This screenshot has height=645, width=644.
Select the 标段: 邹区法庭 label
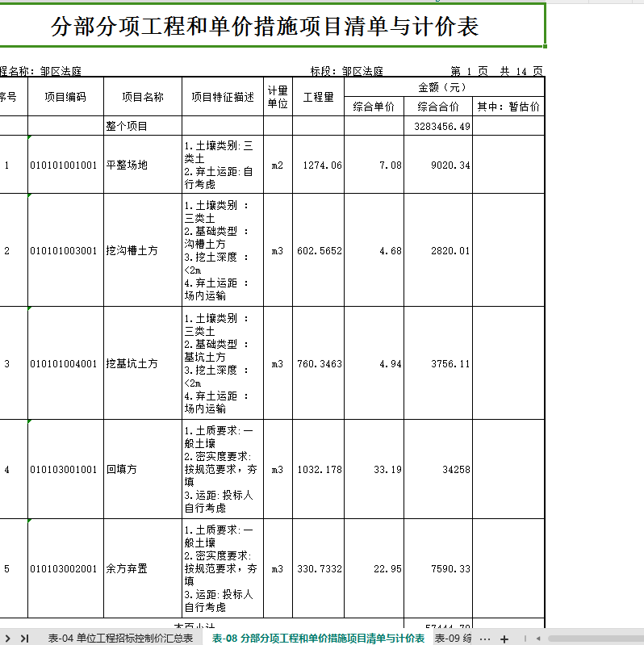point(347,71)
